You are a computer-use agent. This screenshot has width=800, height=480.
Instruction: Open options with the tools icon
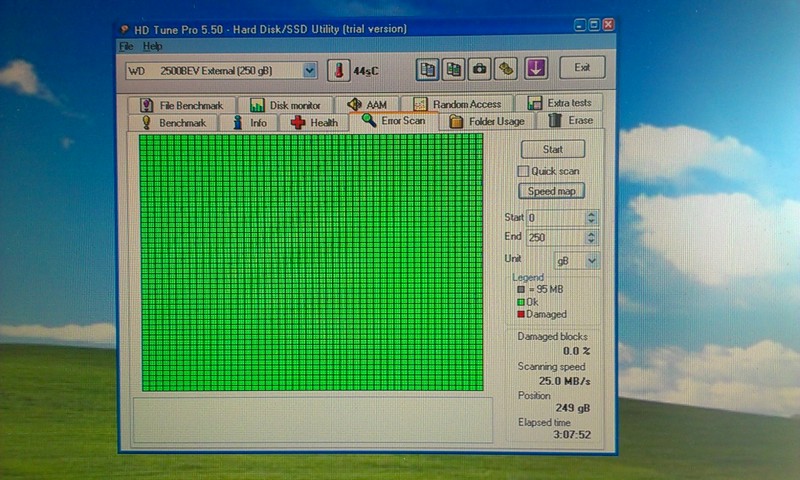[505, 69]
